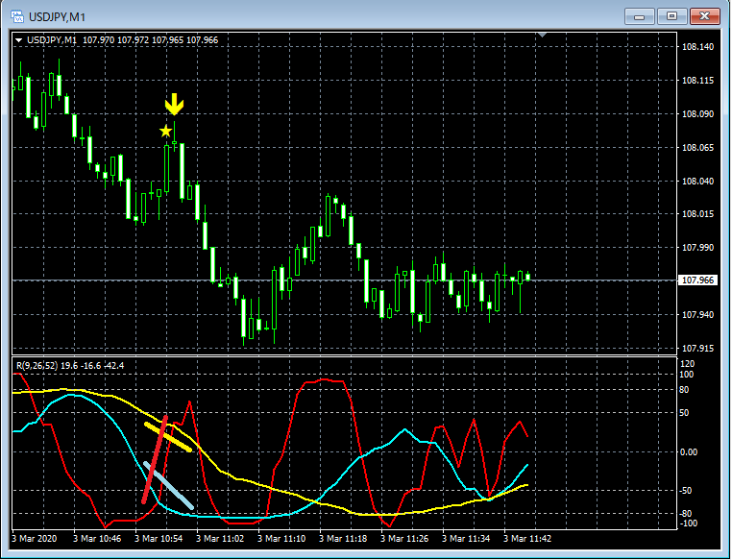Click the USDJPY,M1 chart window icon

[x=17, y=16]
